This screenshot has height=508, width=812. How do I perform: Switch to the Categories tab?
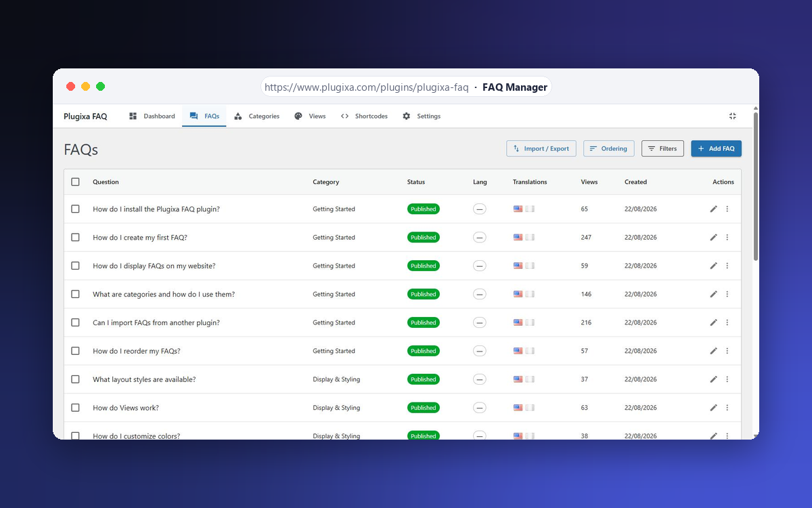click(x=256, y=117)
